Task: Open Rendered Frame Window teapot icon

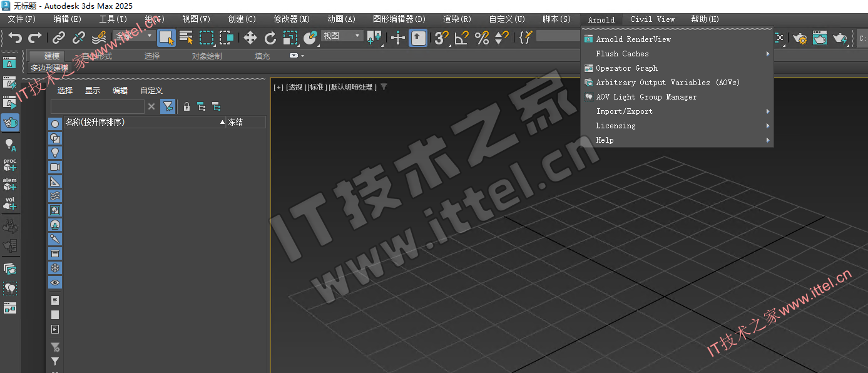Action: point(820,38)
